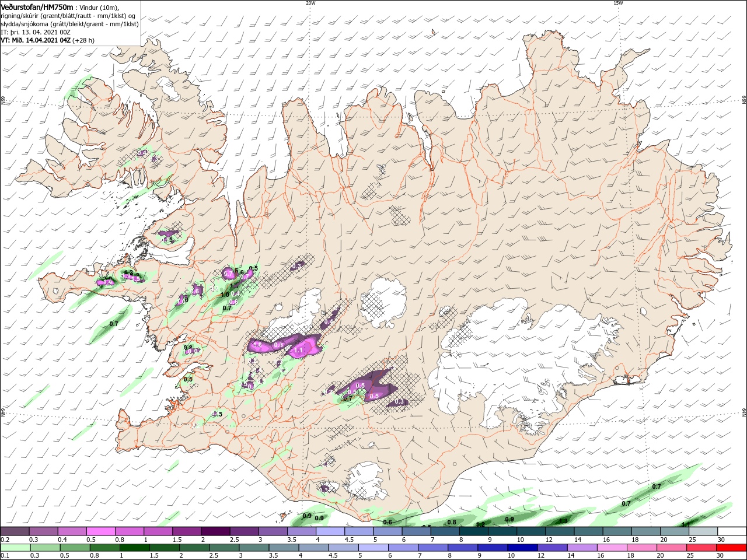Pick the 5 pale blue swatch in lower legend
The height and width of the screenshot is (560, 747).
coord(373,548)
